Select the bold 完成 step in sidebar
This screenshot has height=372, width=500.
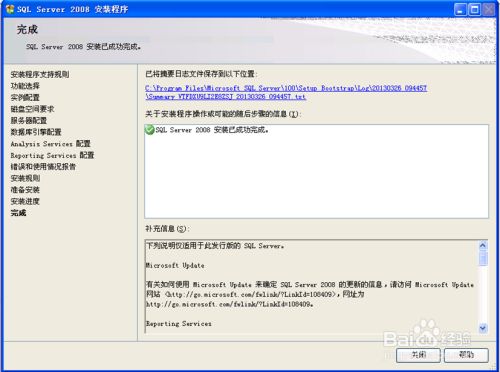pyautogui.click(x=18, y=213)
